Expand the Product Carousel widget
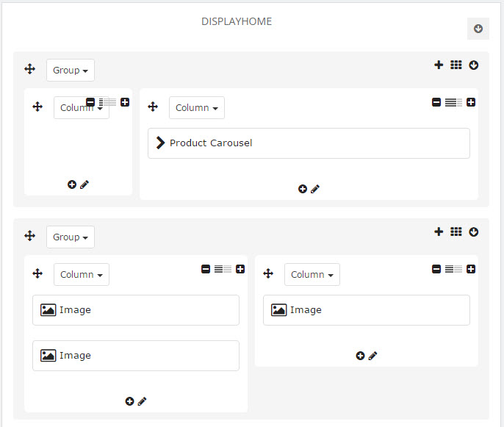Viewport: 504px width, 427px height. [x=160, y=143]
